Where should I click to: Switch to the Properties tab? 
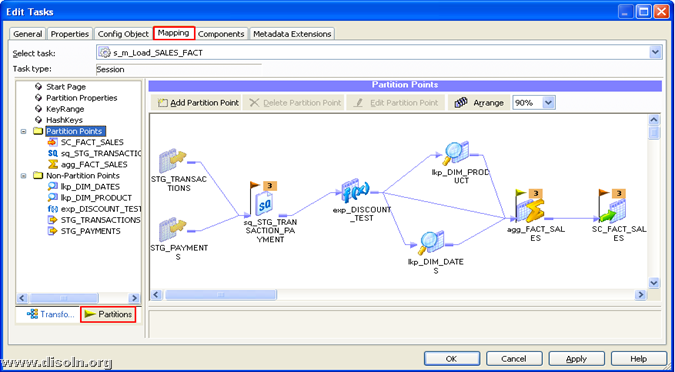coord(70,34)
